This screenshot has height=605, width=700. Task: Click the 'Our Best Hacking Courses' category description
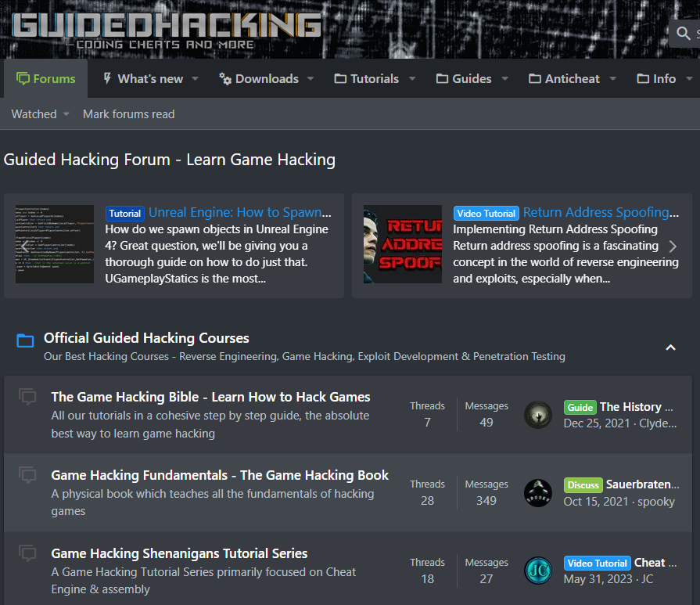click(304, 357)
